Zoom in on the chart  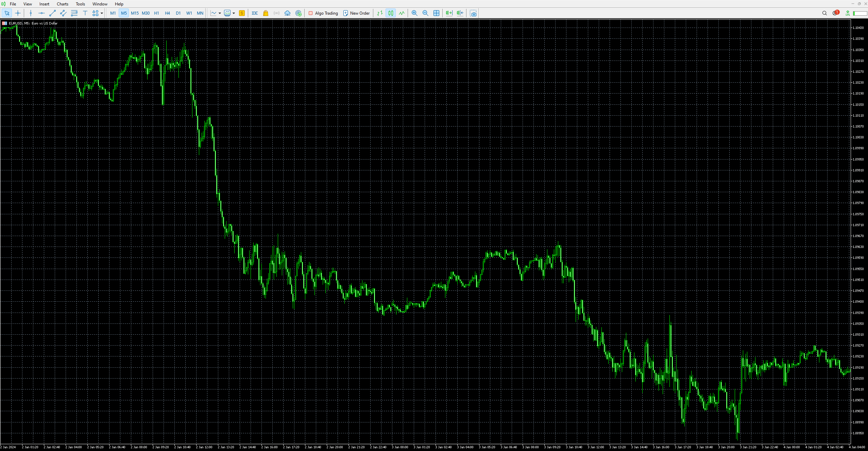coord(414,13)
